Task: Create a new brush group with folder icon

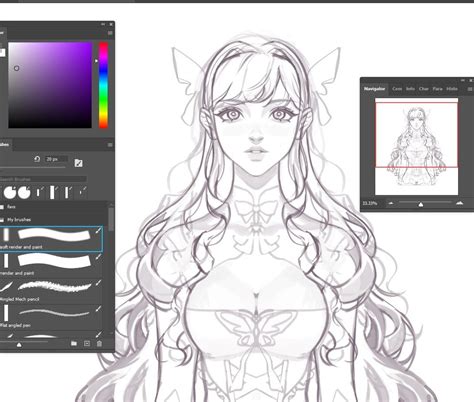Action: coord(74,343)
